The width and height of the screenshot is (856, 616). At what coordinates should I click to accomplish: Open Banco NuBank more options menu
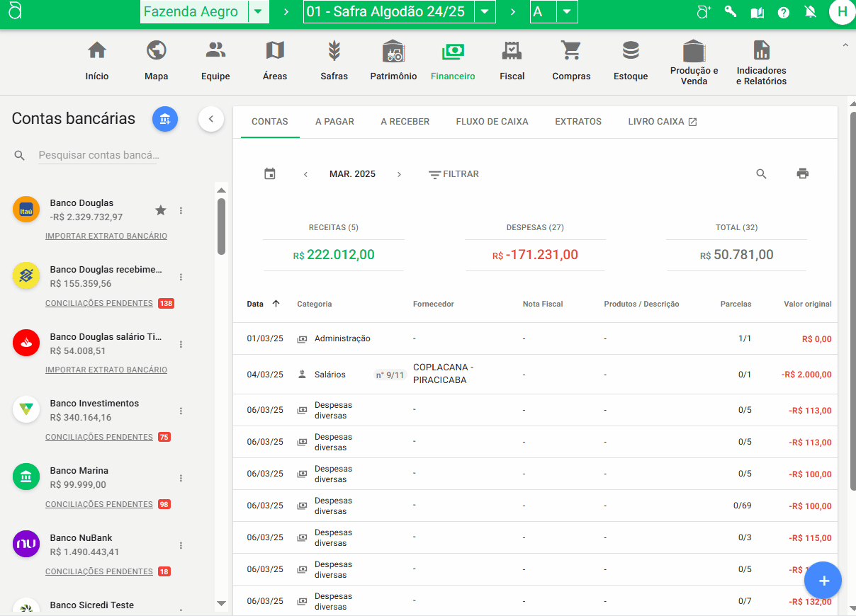(181, 545)
